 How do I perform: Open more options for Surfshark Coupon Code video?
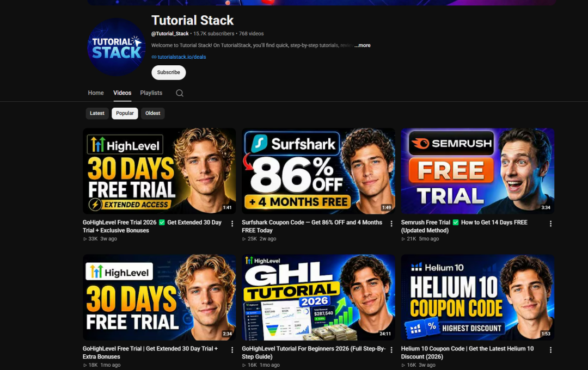click(391, 224)
